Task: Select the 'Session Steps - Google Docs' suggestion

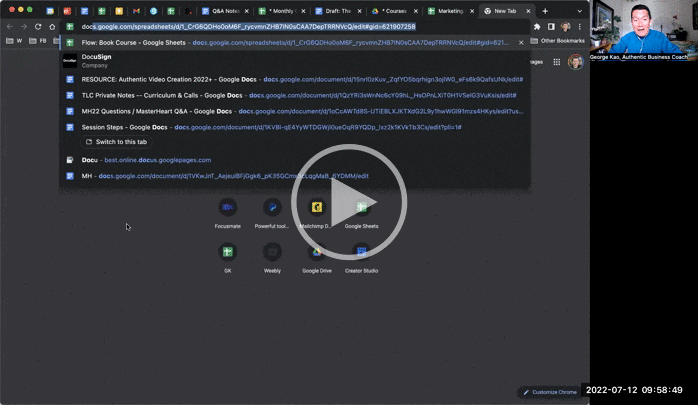Action: [x=294, y=127]
